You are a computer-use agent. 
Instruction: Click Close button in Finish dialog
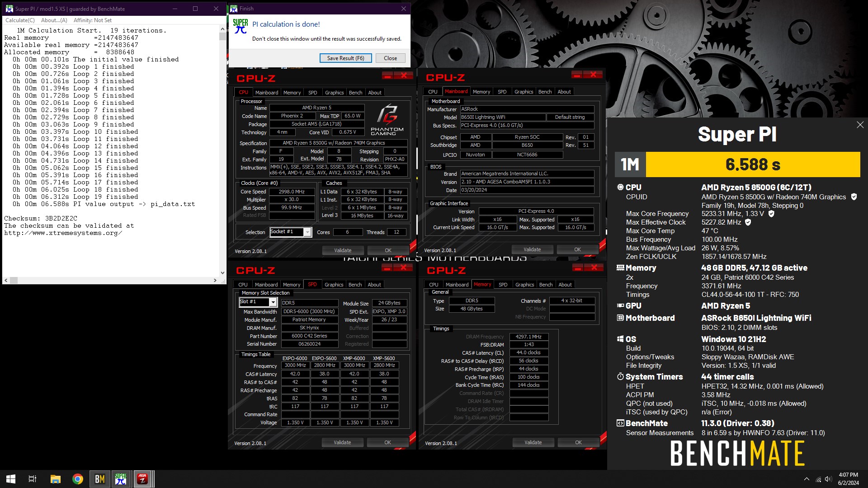coord(390,58)
